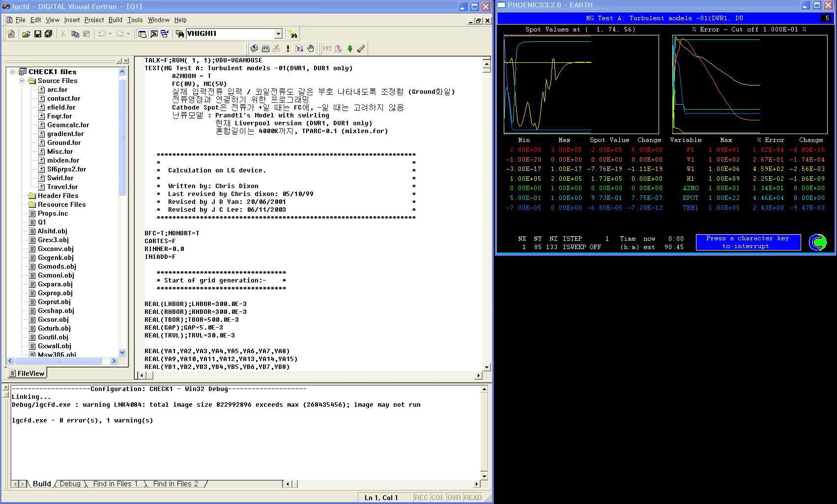
Task: Toggle breakpoint with the hand icon
Action: pyautogui.click(x=311, y=48)
